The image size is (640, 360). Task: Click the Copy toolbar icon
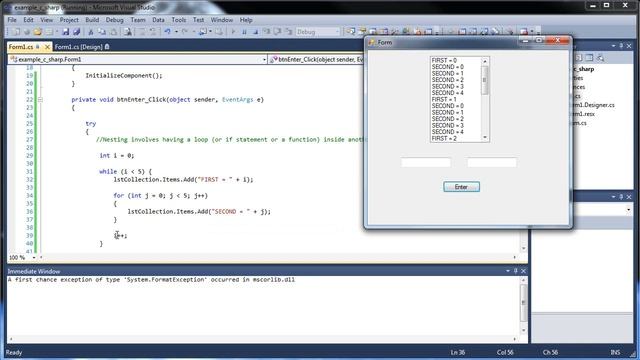tap(102, 32)
